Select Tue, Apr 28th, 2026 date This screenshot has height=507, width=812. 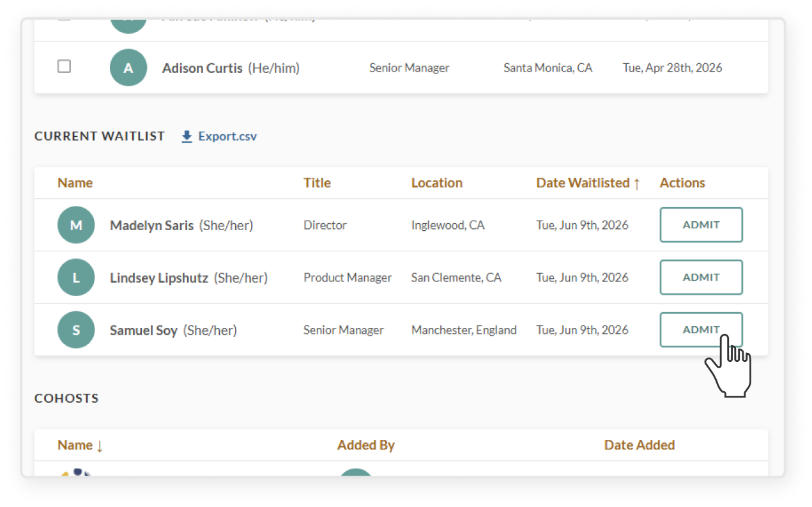point(673,68)
